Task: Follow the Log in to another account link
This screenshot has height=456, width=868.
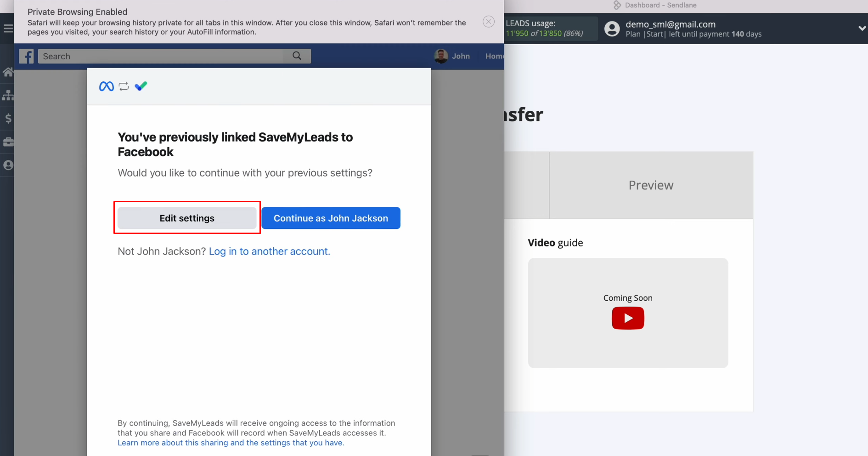Action: point(269,251)
